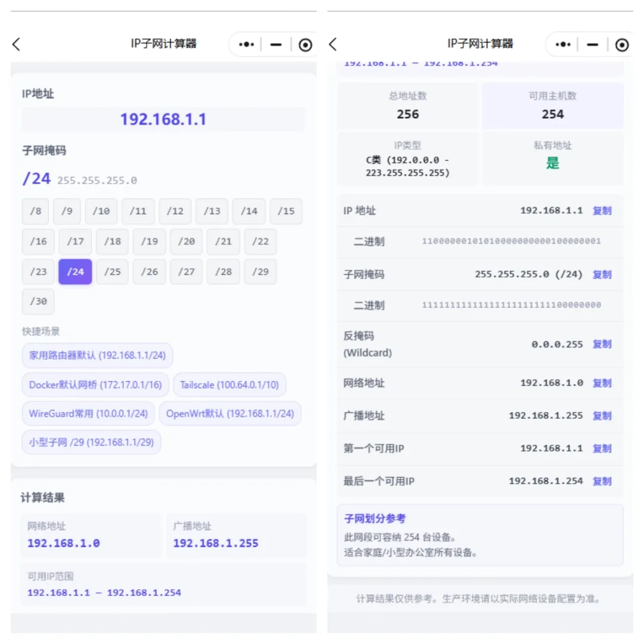Tap the 可用主机数 254 card
This screenshot has height=644, width=644.
point(553,106)
